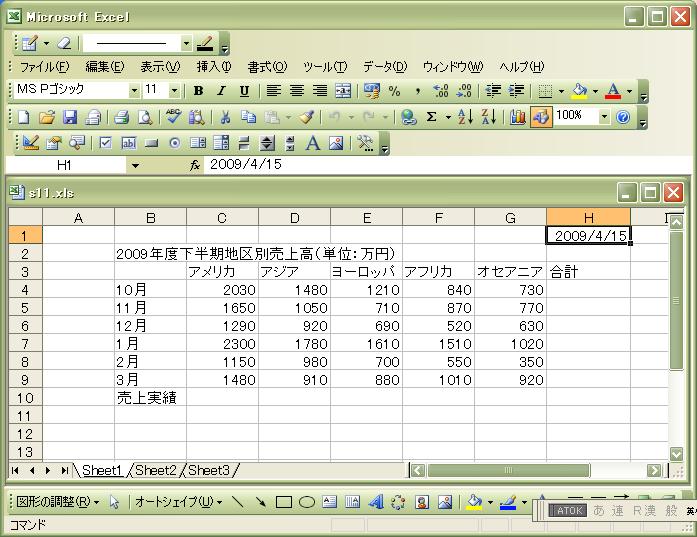Apply comma style
This screenshot has height=537, width=697.
(417, 91)
